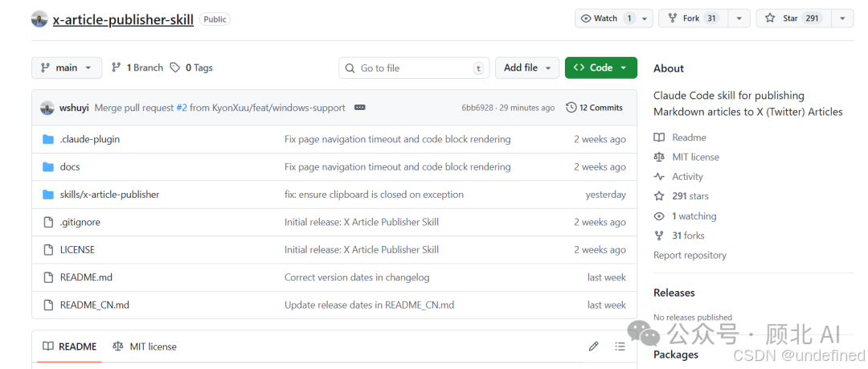Open the skills/x-article-publisher folder
The height and width of the screenshot is (369, 868).
[x=109, y=195]
